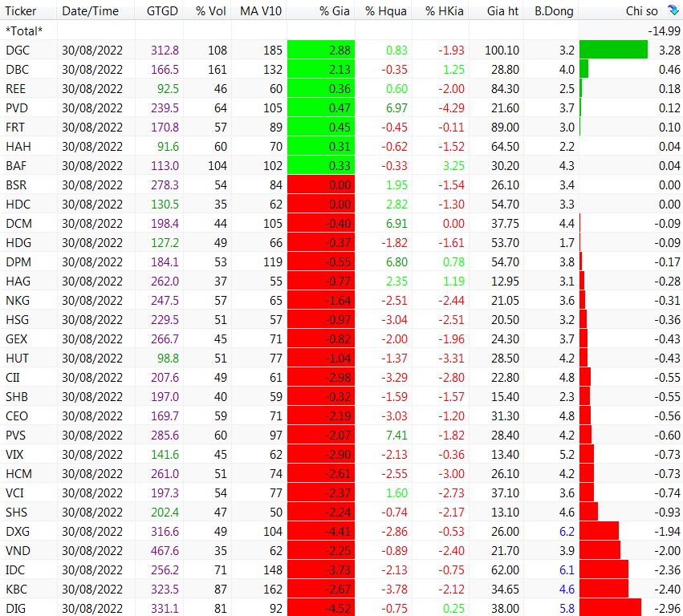Select ticker SHB

[17, 396]
